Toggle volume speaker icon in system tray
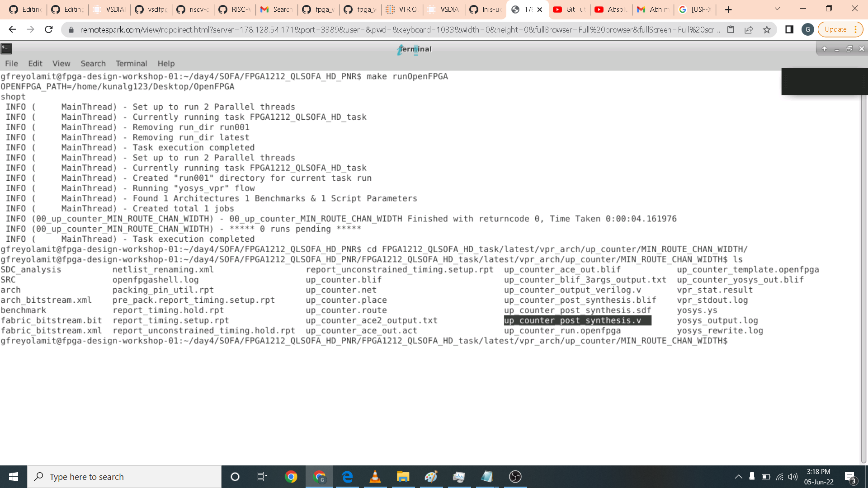The height and width of the screenshot is (488, 868). coord(793,477)
